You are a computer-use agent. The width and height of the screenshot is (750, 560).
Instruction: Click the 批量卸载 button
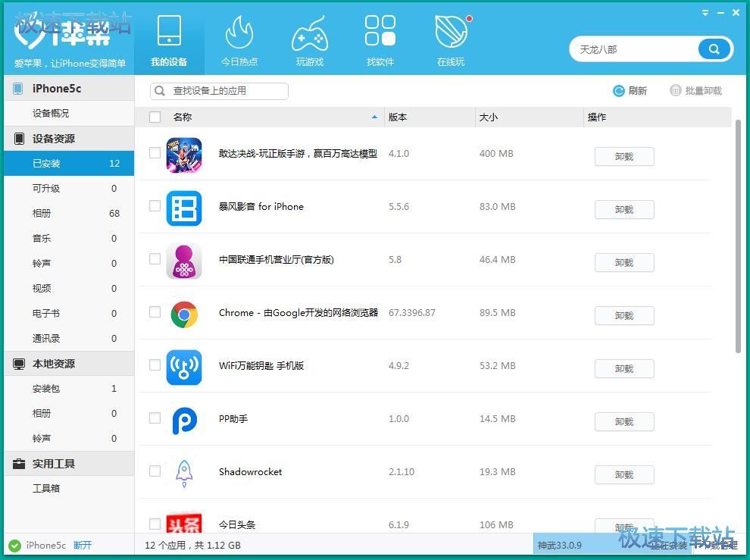pyautogui.click(x=696, y=90)
